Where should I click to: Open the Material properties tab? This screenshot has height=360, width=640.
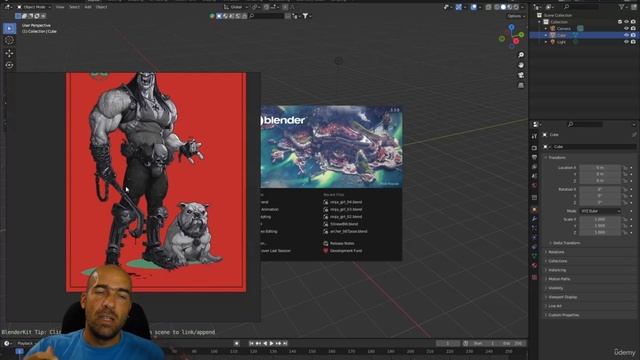coord(534,266)
